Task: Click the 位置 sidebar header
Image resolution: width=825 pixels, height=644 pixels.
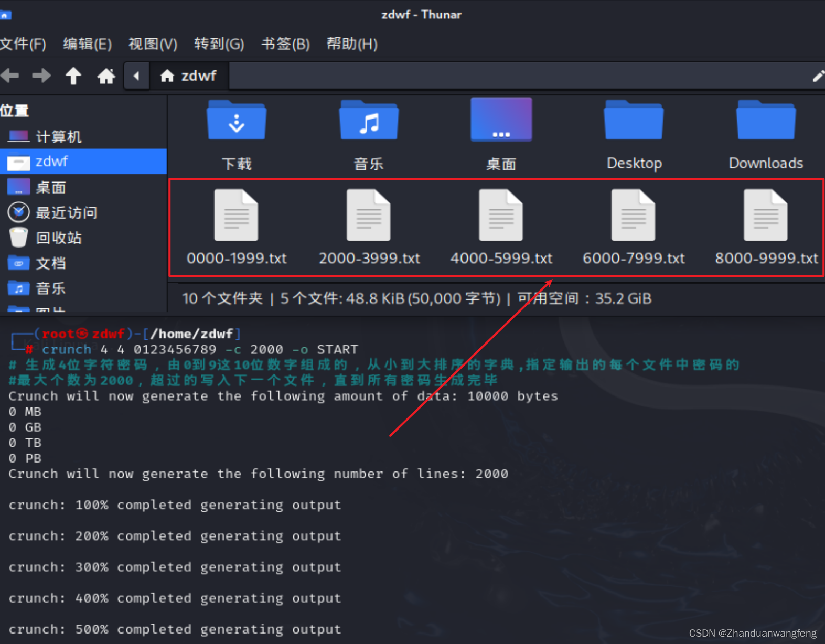Action: (14, 111)
